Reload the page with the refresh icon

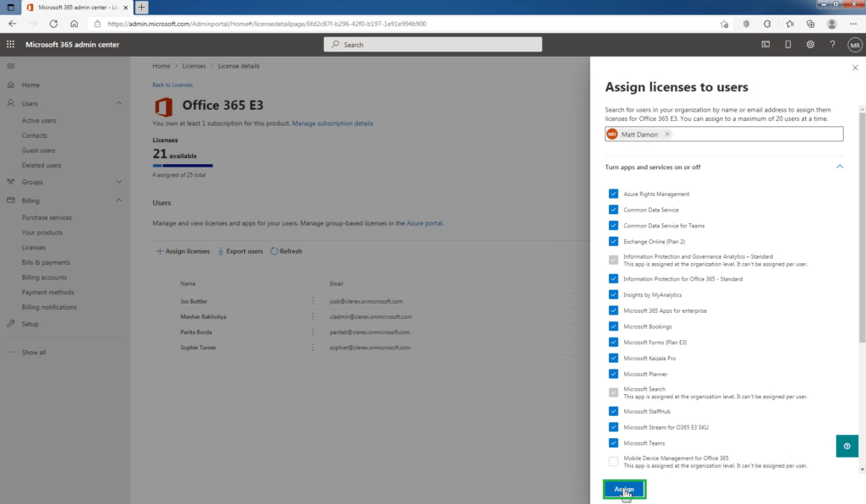[x=53, y=24]
